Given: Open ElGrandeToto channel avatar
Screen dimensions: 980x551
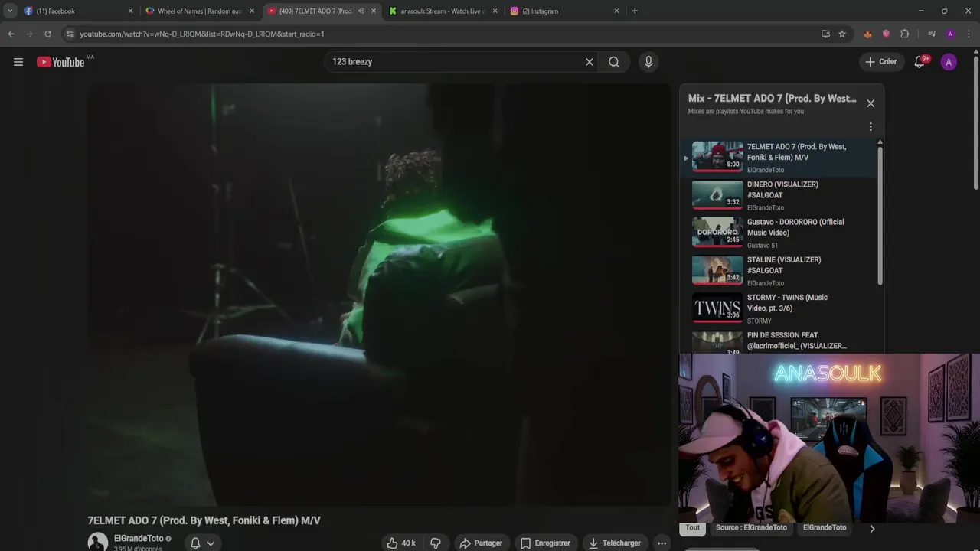Looking at the screenshot, I should click(98, 542).
